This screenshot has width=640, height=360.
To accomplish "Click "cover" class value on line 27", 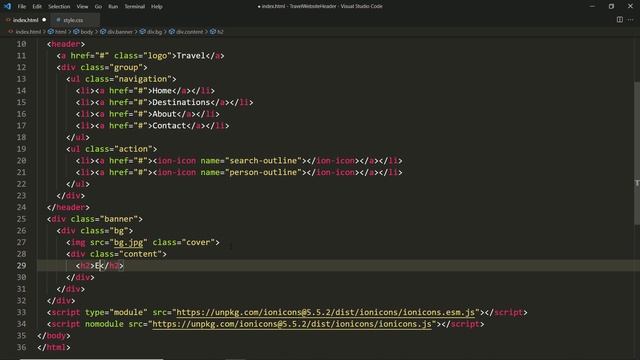I will [198, 242].
